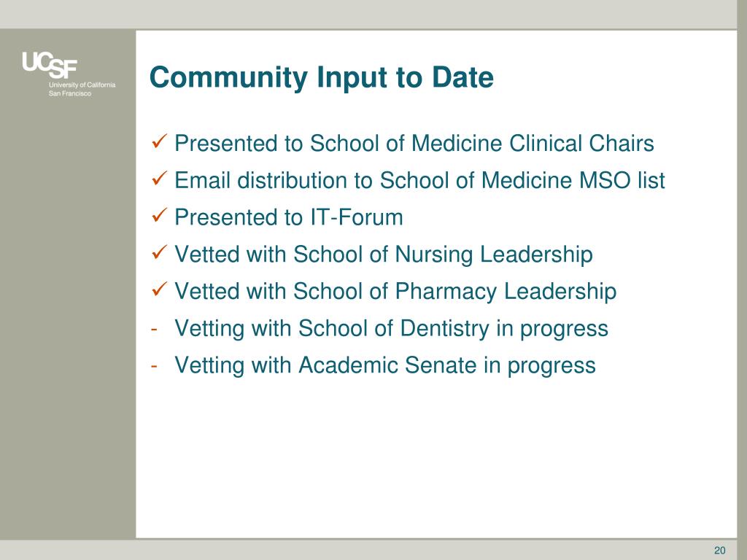747x560 pixels.
Task: Click the slide number 20
Action: tap(719, 551)
